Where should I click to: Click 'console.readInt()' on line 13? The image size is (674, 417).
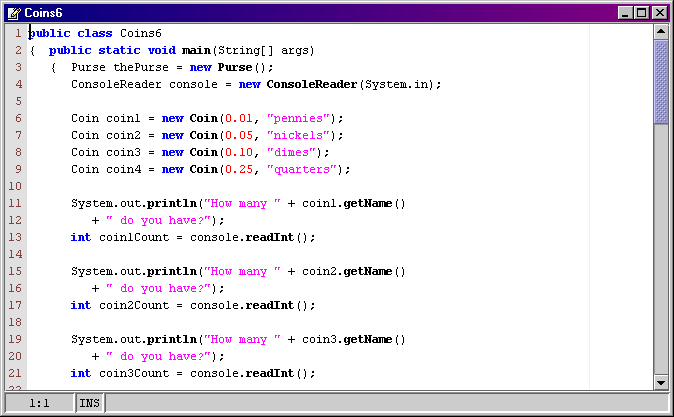pyautogui.click(x=249, y=237)
